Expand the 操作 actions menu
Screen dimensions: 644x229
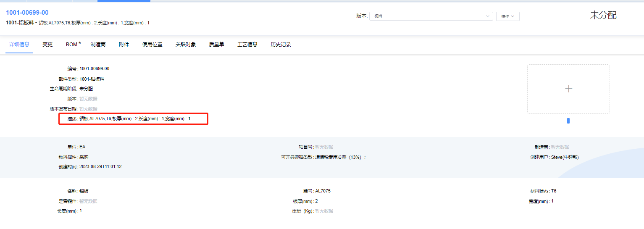click(x=507, y=16)
